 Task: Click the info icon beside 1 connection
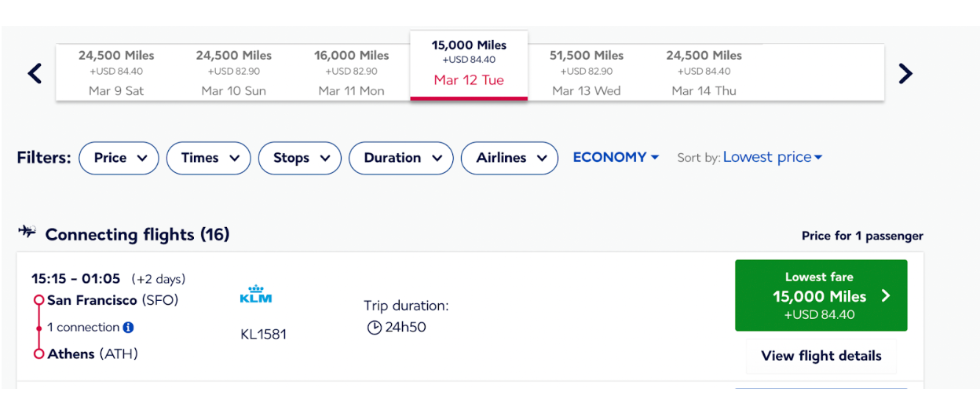(x=128, y=327)
